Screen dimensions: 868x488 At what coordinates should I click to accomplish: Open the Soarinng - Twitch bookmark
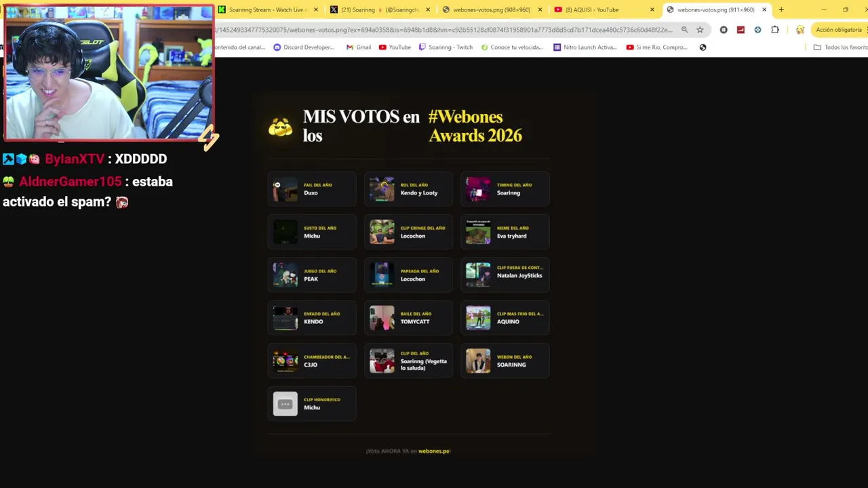point(446,47)
